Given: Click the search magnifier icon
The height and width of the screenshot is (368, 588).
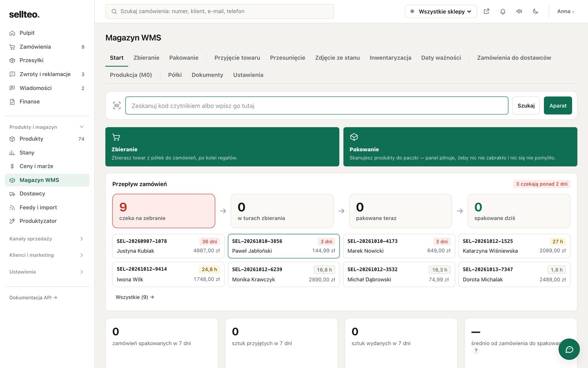Looking at the screenshot, I should (x=114, y=11).
